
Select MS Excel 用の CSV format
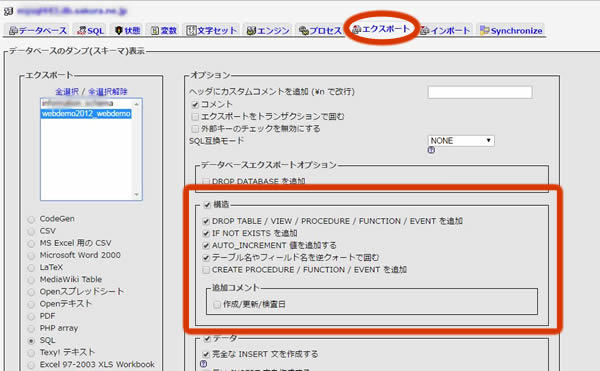tap(31, 244)
